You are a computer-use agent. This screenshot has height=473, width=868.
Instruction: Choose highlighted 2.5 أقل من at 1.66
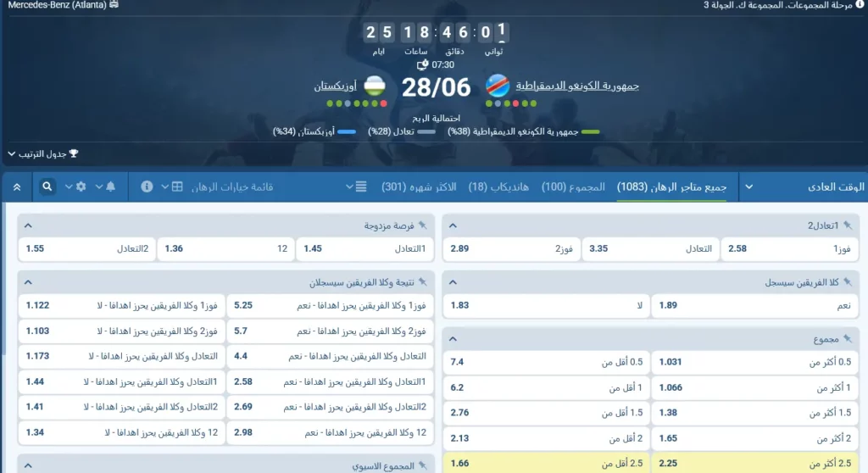tap(547, 463)
